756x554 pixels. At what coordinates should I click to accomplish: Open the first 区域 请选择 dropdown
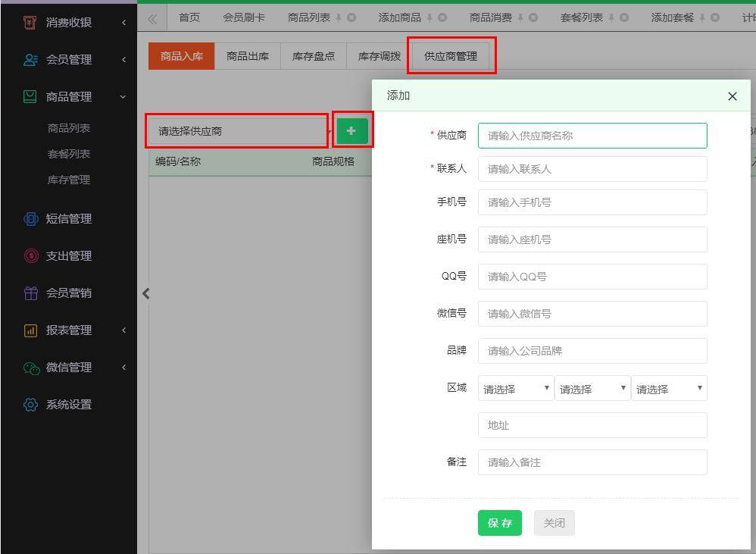pos(515,388)
